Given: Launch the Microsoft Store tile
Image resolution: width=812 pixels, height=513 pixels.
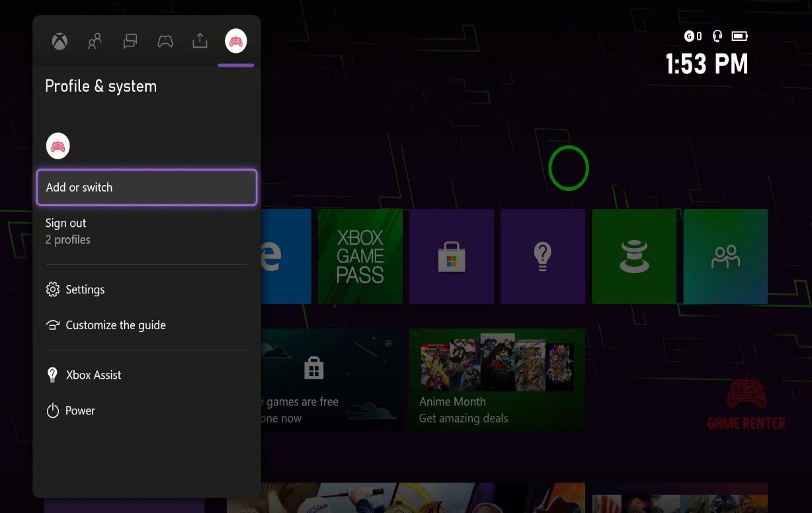Looking at the screenshot, I should pos(452,256).
